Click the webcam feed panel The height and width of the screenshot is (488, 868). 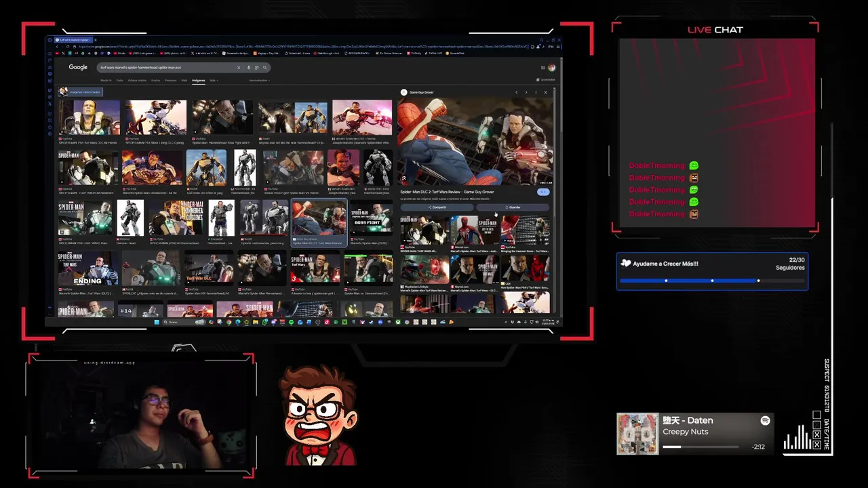pos(142,417)
